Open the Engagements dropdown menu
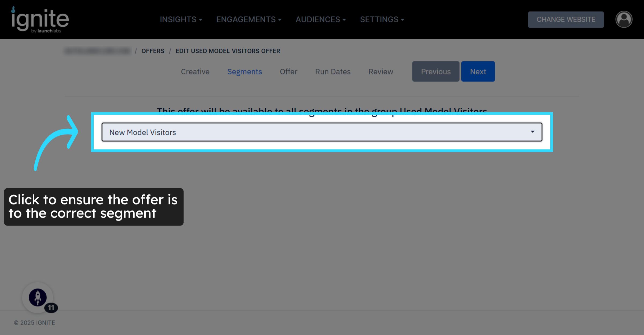 point(249,20)
